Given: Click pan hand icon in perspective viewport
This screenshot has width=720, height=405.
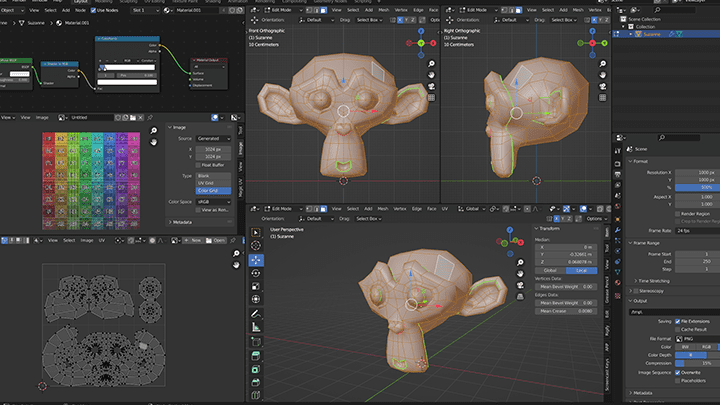Looking at the screenshot, I should coord(520,274).
